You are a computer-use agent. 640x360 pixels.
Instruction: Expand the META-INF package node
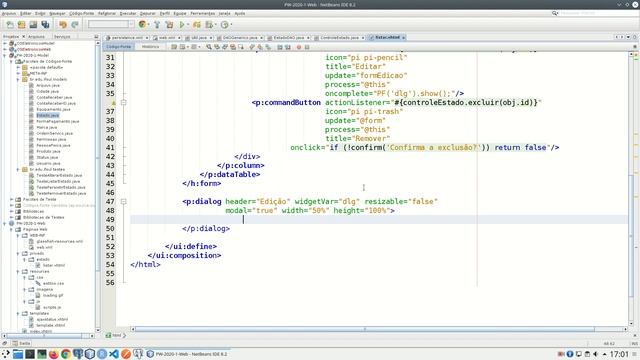(x=18, y=73)
